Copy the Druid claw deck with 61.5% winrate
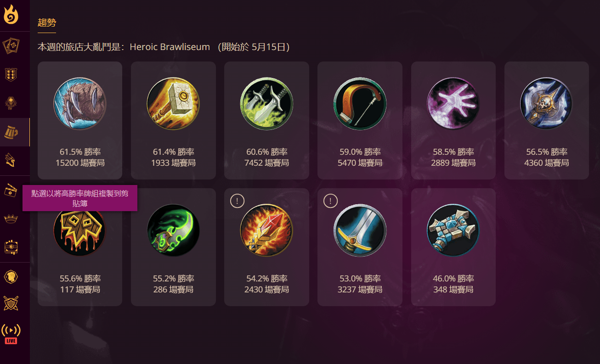 [80, 120]
